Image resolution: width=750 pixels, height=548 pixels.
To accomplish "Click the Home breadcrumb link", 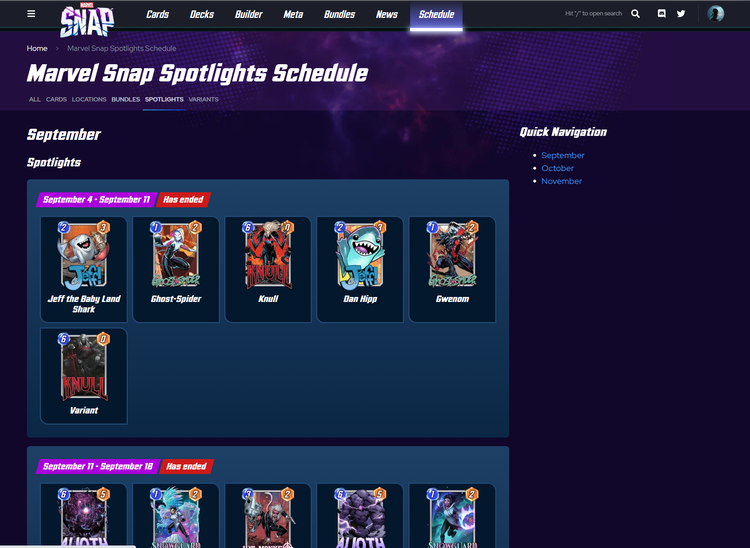I will tap(37, 48).
